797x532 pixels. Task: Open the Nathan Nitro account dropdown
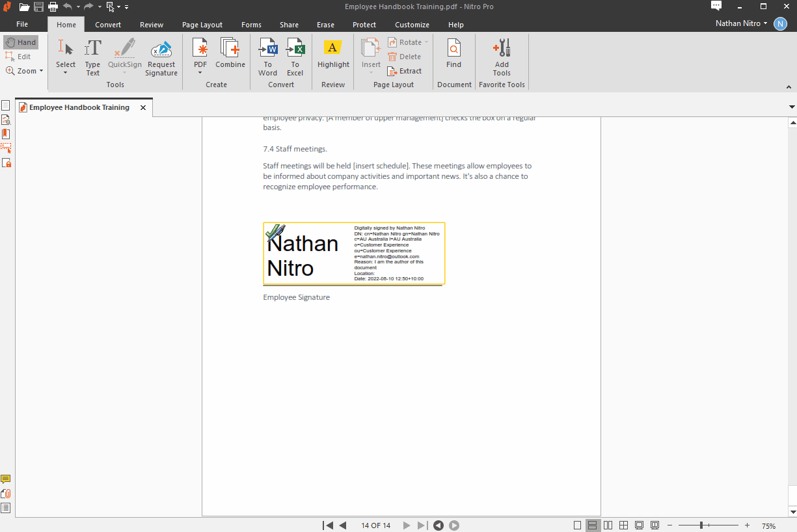pos(742,23)
